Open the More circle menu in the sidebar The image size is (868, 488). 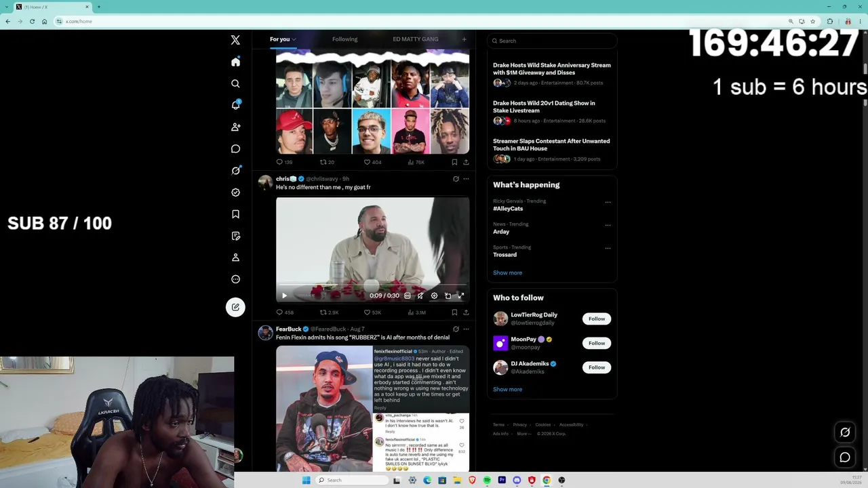click(x=235, y=279)
